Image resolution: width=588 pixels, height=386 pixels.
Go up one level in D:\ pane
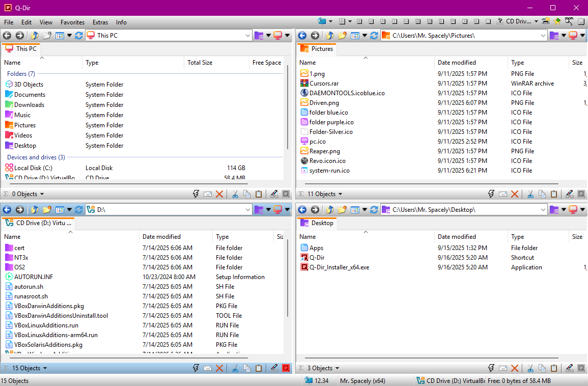(x=35, y=210)
